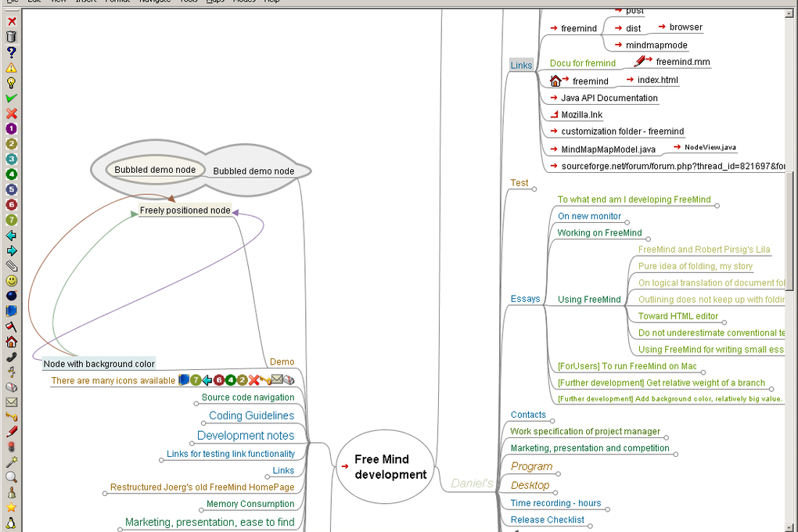The width and height of the screenshot is (798, 532).
Task: Add the magnifying glass icon
Action: click(x=11, y=477)
